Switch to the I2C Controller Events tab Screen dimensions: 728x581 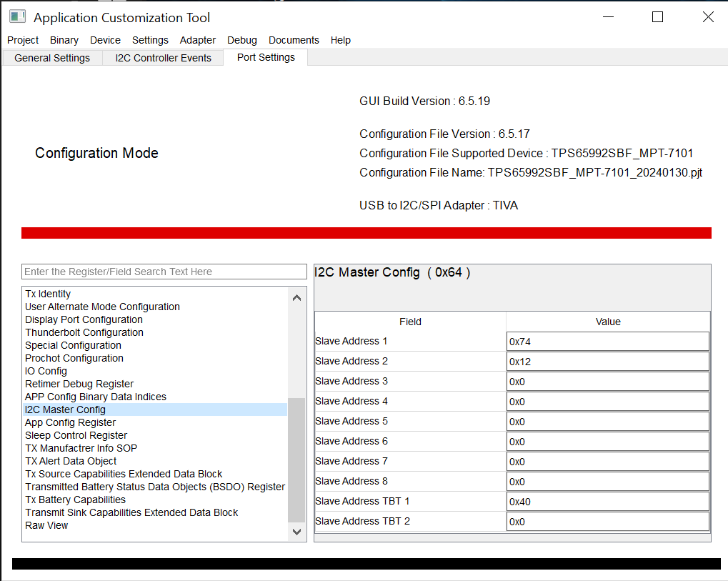(x=162, y=57)
